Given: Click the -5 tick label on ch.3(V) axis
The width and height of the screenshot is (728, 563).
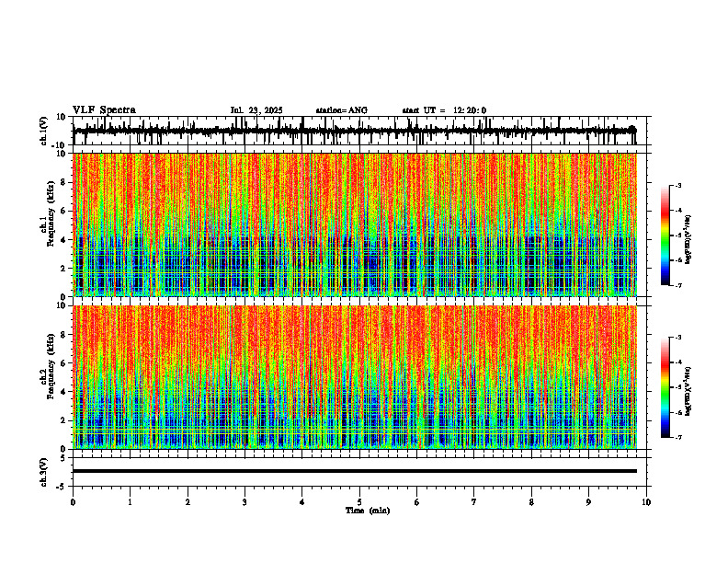Looking at the screenshot, I should (x=63, y=487).
